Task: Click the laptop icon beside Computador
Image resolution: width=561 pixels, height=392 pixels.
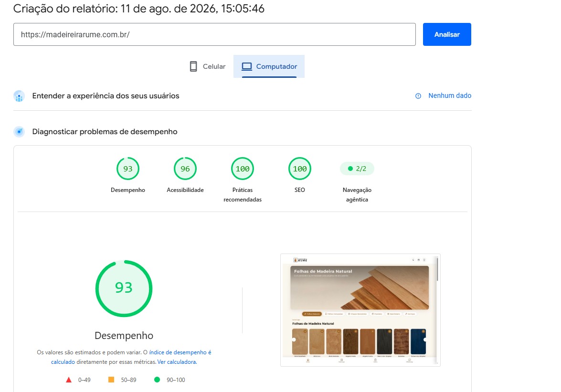Action: [x=247, y=66]
